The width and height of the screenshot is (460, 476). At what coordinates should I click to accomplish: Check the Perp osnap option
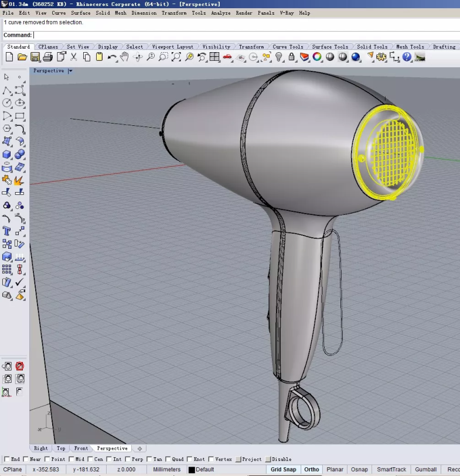(x=128, y=460)
